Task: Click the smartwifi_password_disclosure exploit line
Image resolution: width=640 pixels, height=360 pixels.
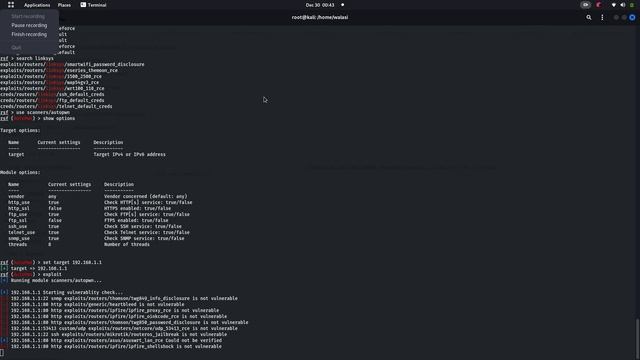Action: pyautogui.click(x=72, y=64)
